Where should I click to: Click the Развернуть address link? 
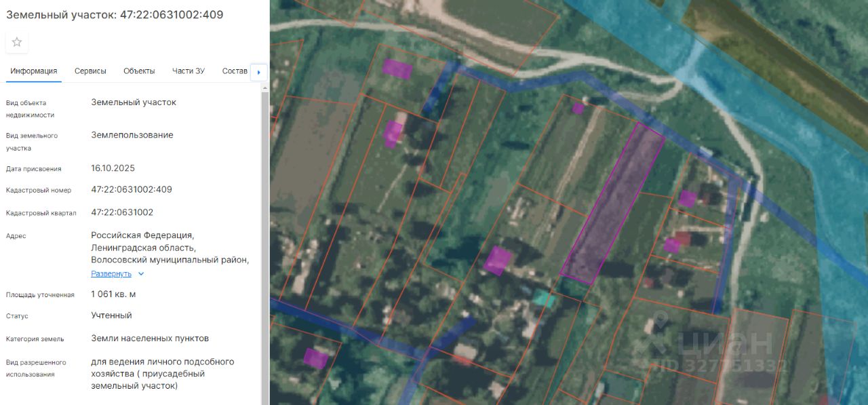pos(111,273)
